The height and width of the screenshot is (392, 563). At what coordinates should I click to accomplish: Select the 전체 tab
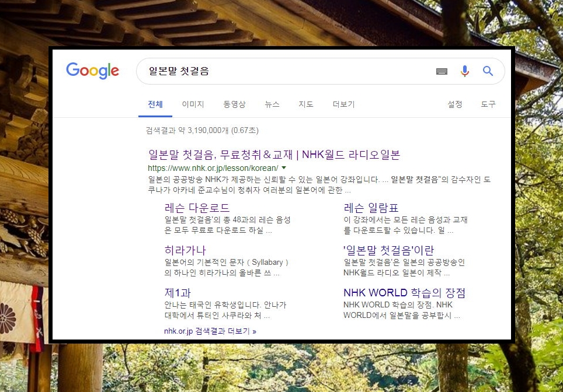coord(155,104)
